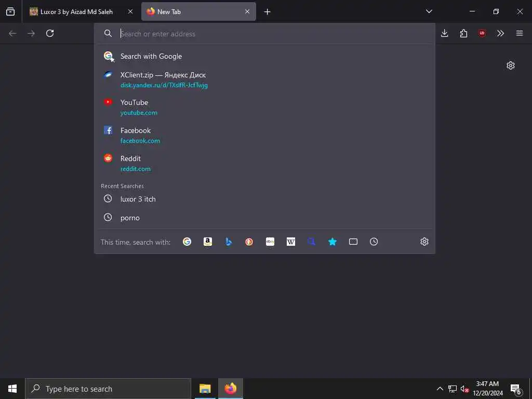Open Windows Start menu
Image resolution: width=532 pixels, height=399 pixels.
pos(12,389)
